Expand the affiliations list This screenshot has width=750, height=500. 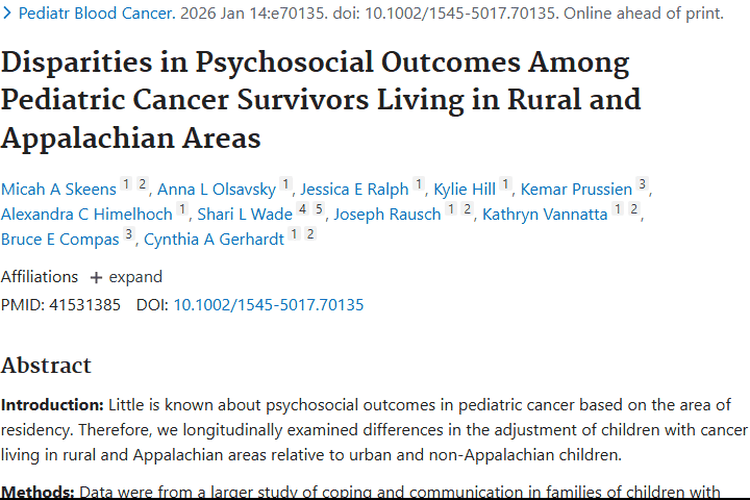point(125,277)
